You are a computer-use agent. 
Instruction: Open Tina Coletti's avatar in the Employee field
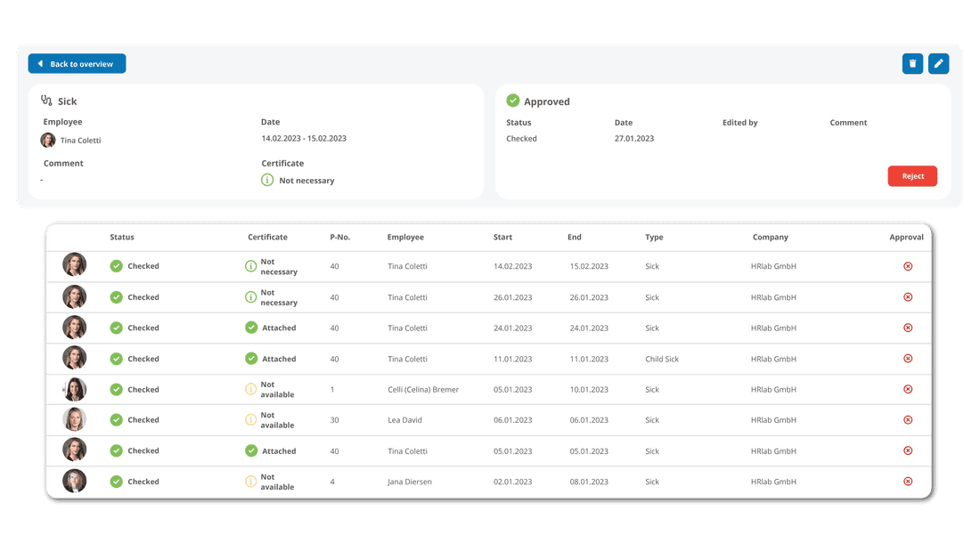[x=48, y=141]
